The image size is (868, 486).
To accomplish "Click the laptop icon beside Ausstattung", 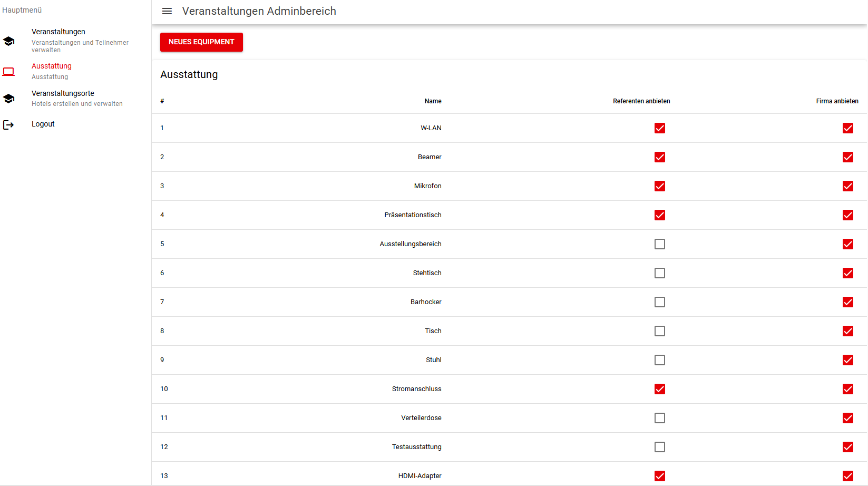I will pos(9,71).
